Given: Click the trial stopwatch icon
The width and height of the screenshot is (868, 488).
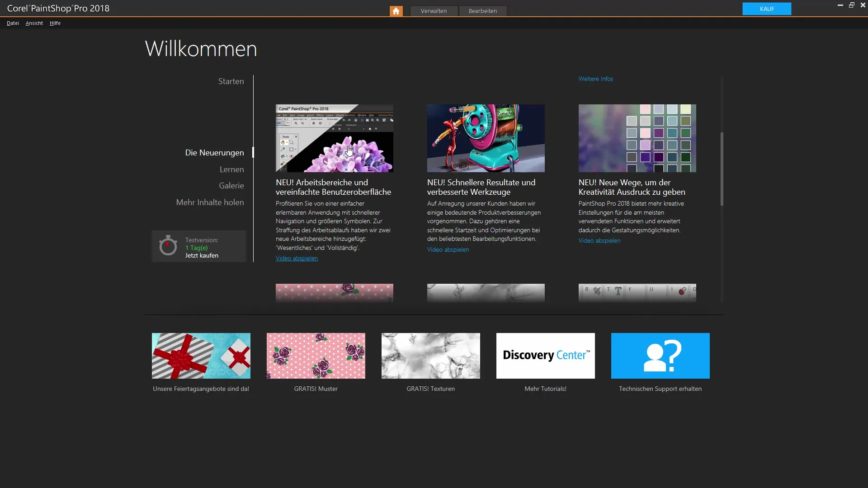Looking at the screenshot, I should pos(168,245).
